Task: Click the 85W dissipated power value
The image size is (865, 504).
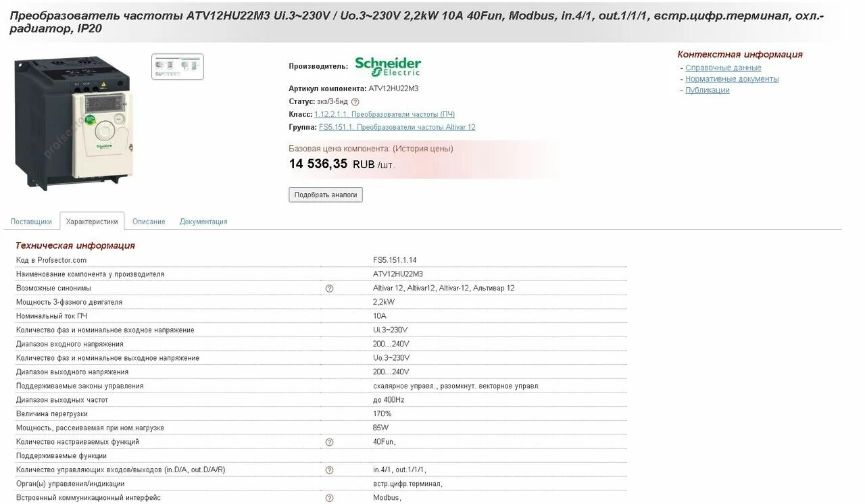Action: coord(381,428)
